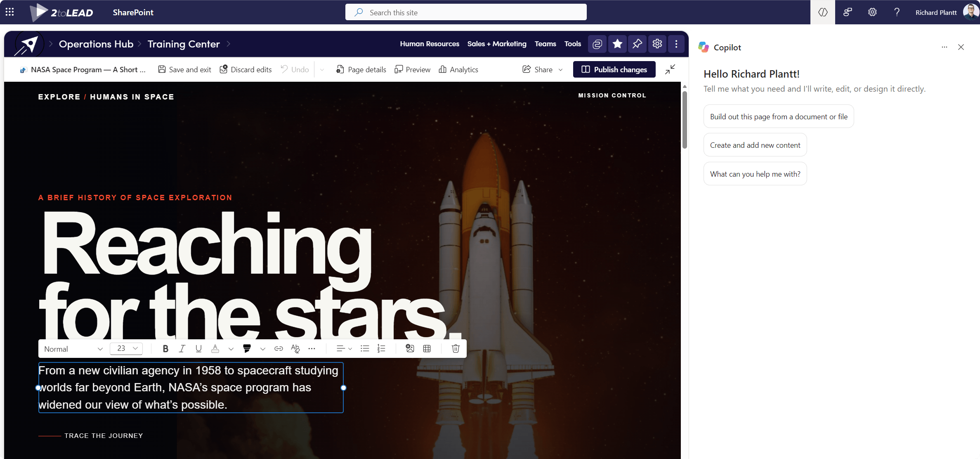The height and width of the screenshot is (459, 980).
Task: Expand highlight color options arrow
Action: (x=263, y=349)
